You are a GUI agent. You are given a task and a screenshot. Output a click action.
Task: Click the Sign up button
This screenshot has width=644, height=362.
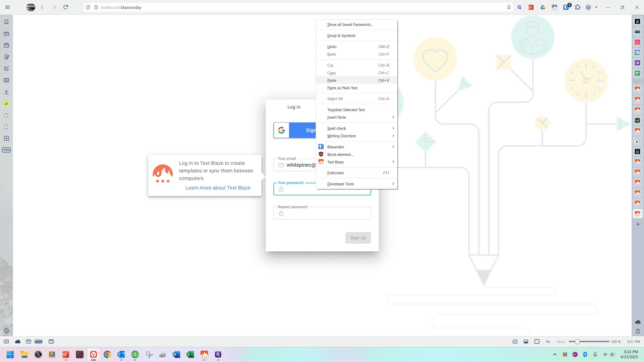pos(358,238)
